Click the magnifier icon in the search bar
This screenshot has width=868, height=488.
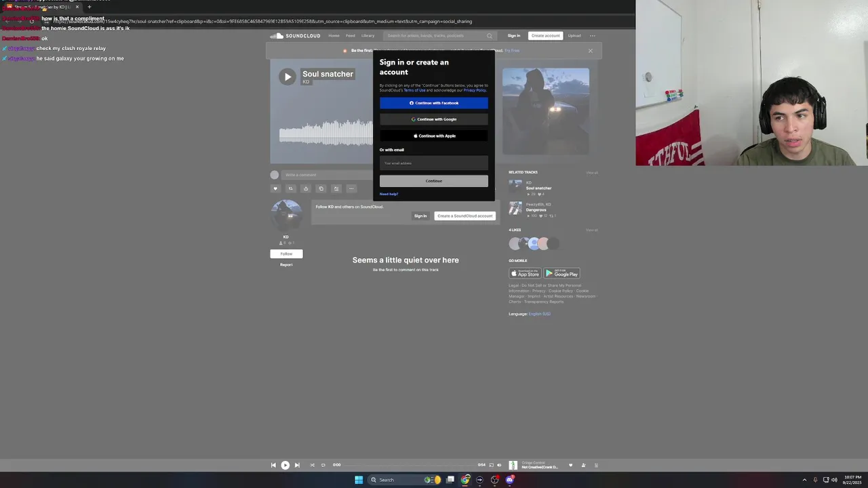(x=489, y=36)
